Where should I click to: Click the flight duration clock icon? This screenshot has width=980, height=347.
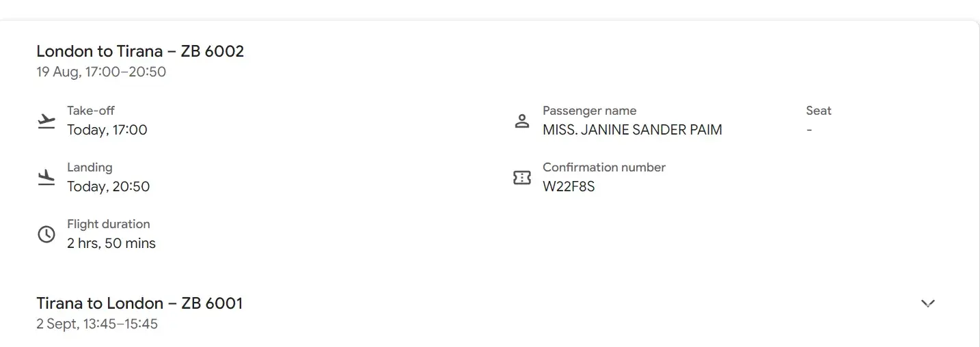[46, 234]
